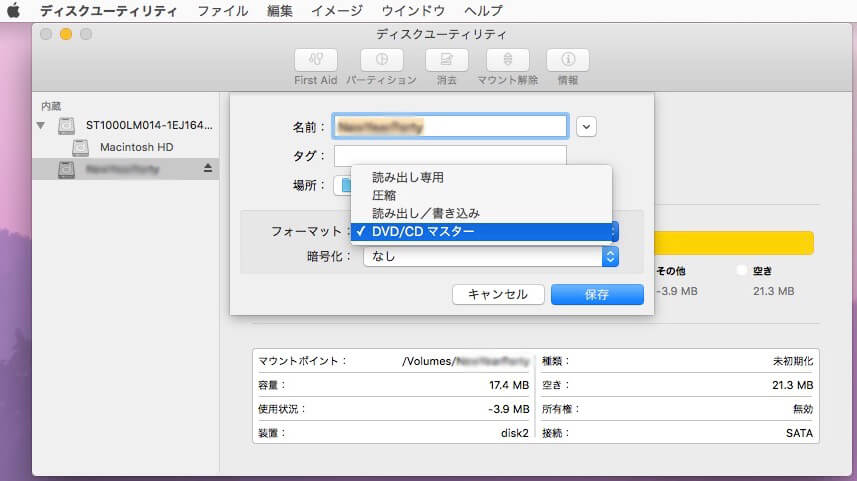
Task: Click the eject icon beside the mounted volume
Action: (x=208, y=169)
